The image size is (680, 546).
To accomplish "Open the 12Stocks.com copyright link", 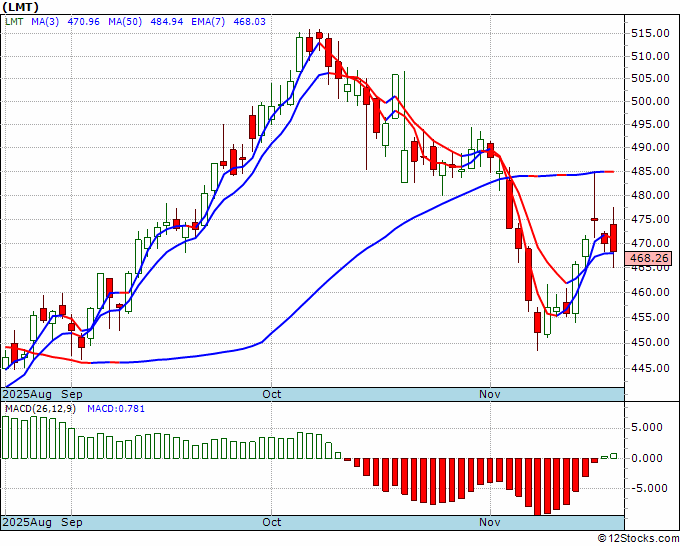I will point(638,538).
